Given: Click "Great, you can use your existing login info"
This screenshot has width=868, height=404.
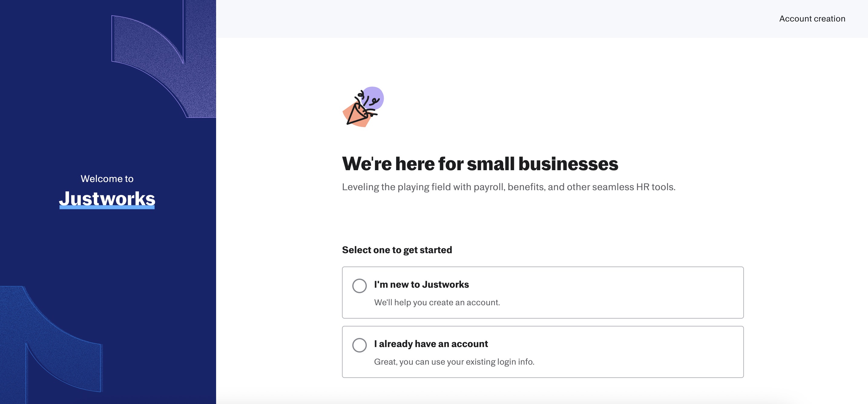Looking at the screenshot, I should (454, 362).
